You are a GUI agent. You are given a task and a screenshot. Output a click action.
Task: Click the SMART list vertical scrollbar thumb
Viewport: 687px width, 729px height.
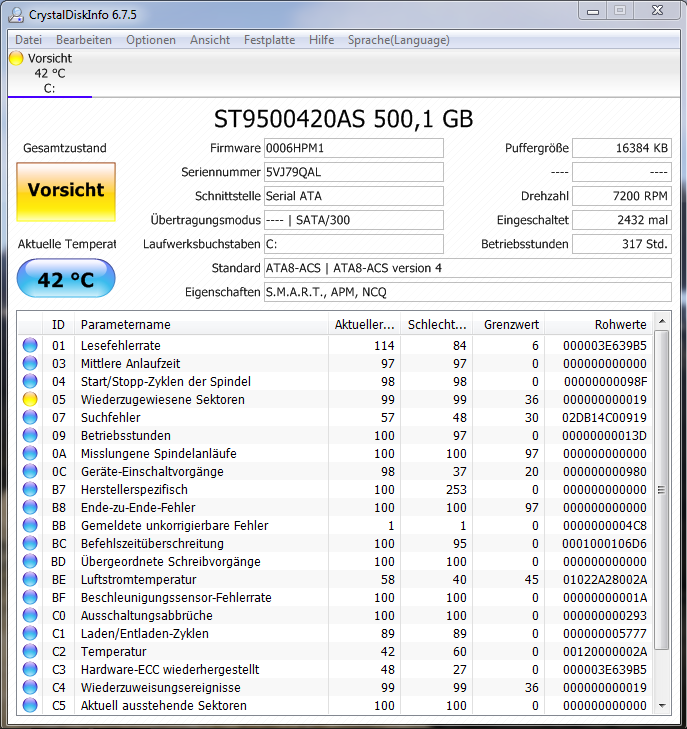(662, 490)
